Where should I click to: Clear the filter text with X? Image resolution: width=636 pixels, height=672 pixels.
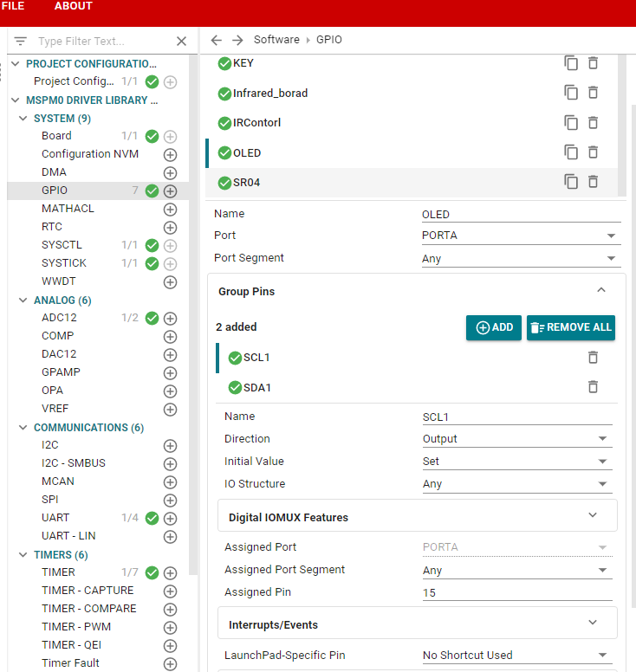[x=181, y=42]
